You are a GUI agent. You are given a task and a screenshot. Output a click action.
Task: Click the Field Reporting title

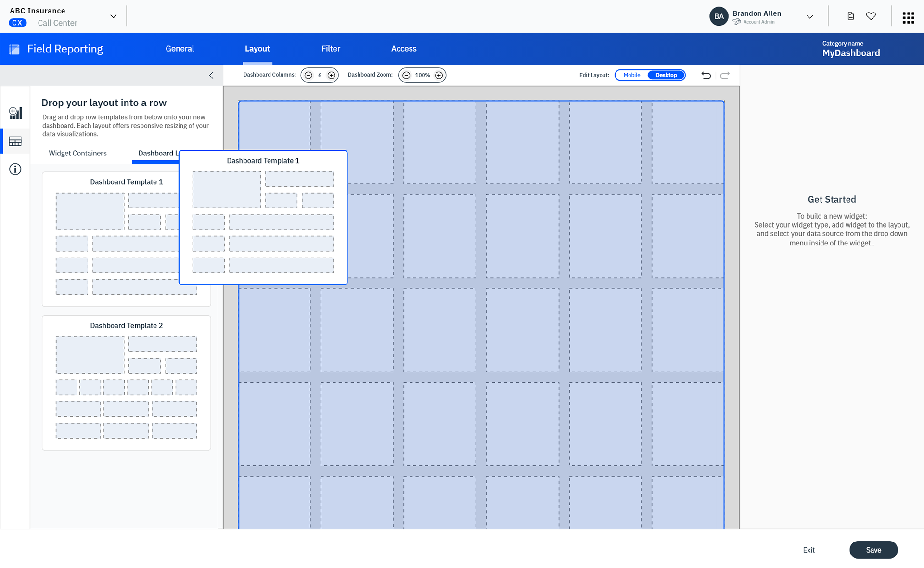(65, 49)
